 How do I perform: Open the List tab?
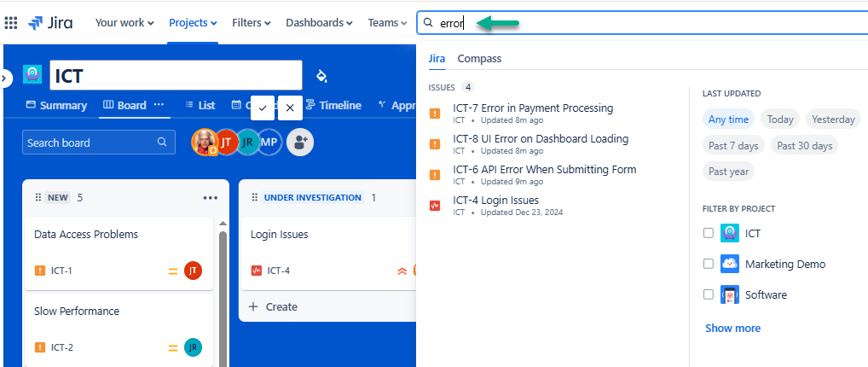point(200,105)
